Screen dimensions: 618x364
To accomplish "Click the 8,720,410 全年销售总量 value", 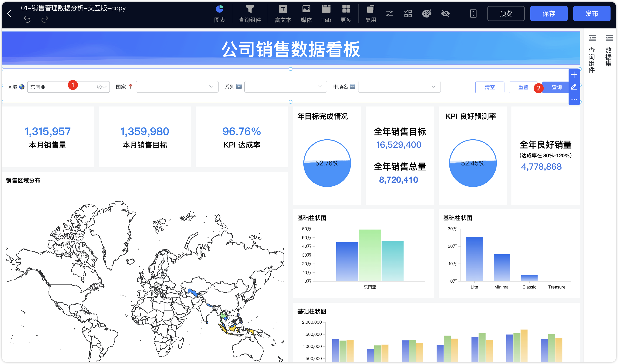I will [399, 180].
